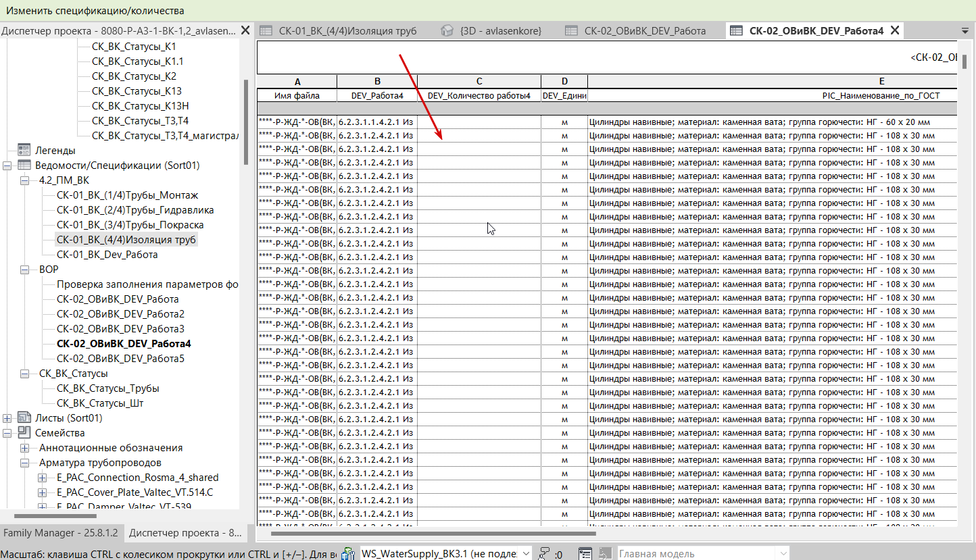Click the DEV_Работа4 header cell

coord(377,96)
